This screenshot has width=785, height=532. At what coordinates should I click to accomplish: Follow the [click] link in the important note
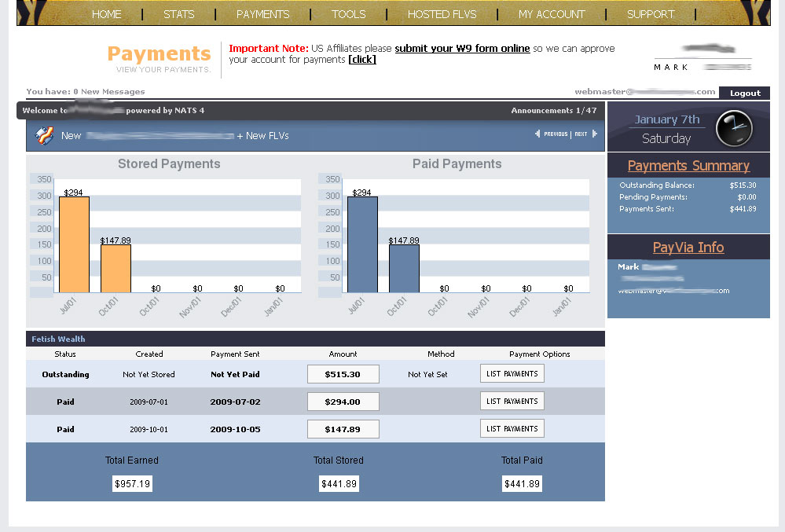pyautogui.click(x=362, y=59)
